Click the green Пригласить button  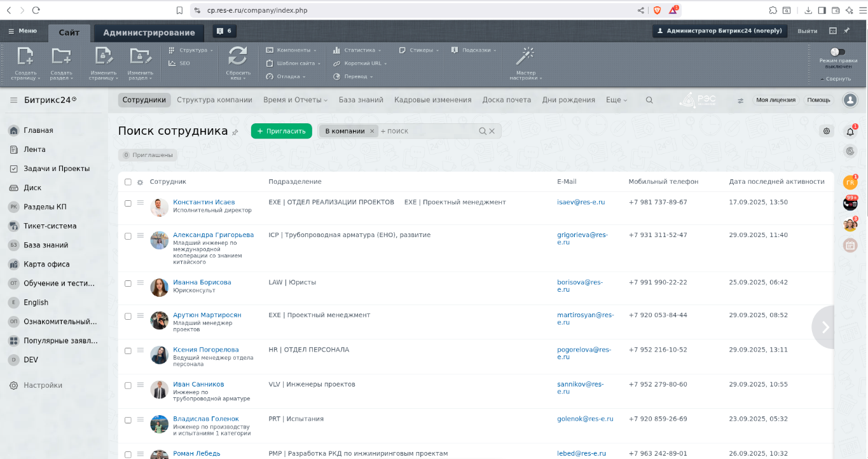click(281, 131)
